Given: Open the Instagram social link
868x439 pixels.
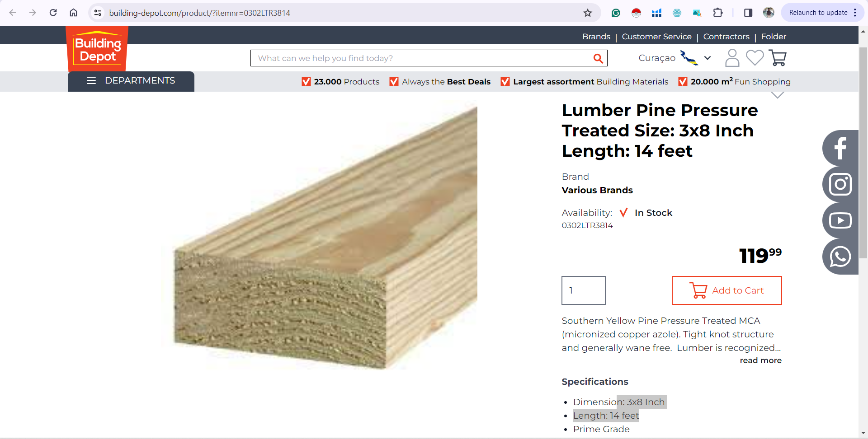Looking at the screenshot, I should pos(840,184).
